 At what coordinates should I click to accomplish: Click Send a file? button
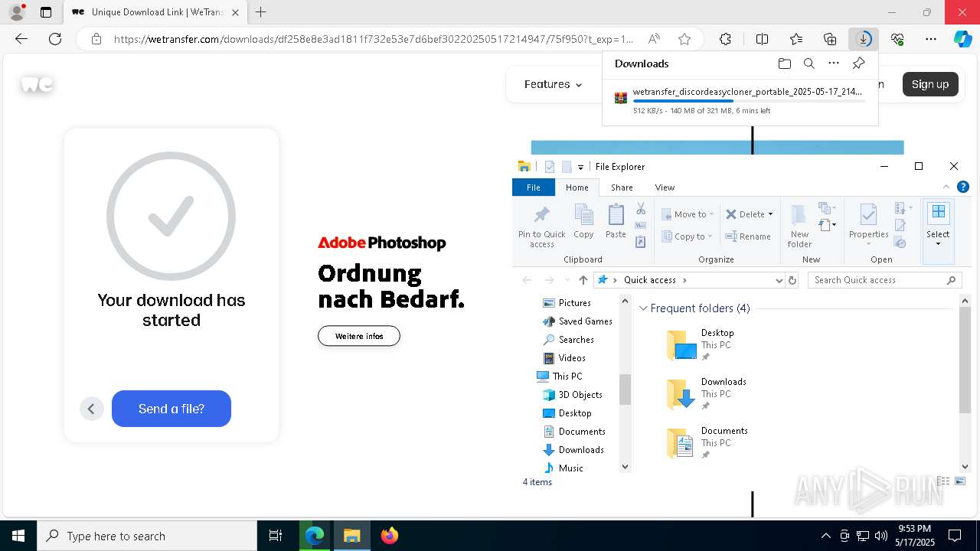[171, 409]
